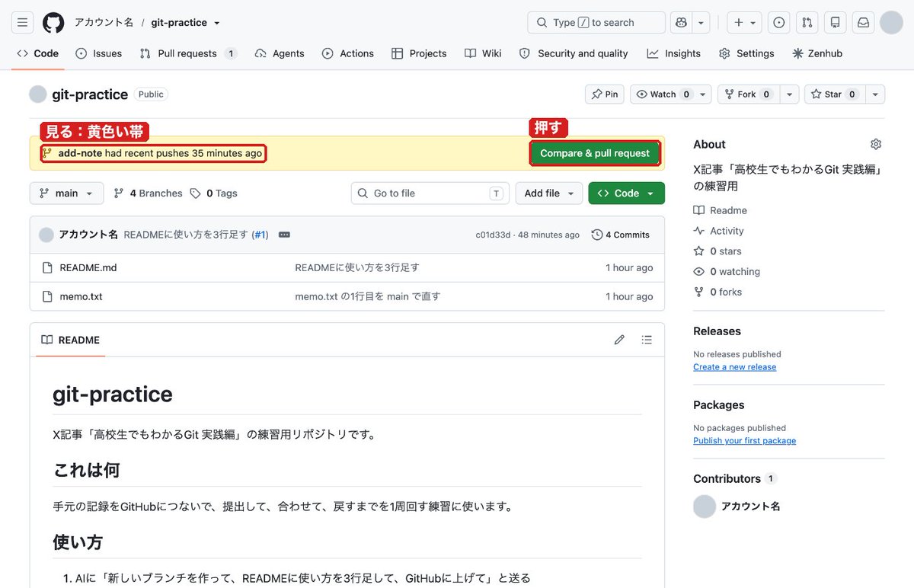This screenshot has width=914, height=588.
Task: Open the README.md file
Action: pos(88,267)
